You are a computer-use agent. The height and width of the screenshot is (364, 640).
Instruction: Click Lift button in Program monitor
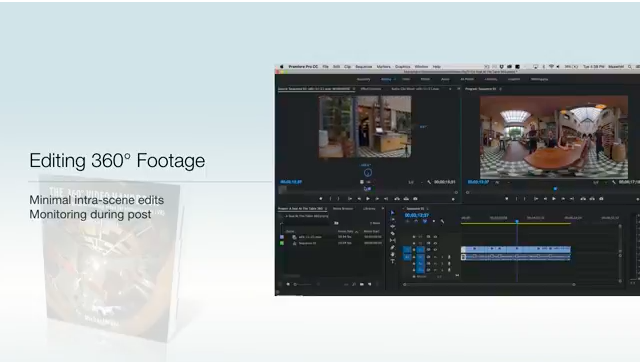pos(583,199)
